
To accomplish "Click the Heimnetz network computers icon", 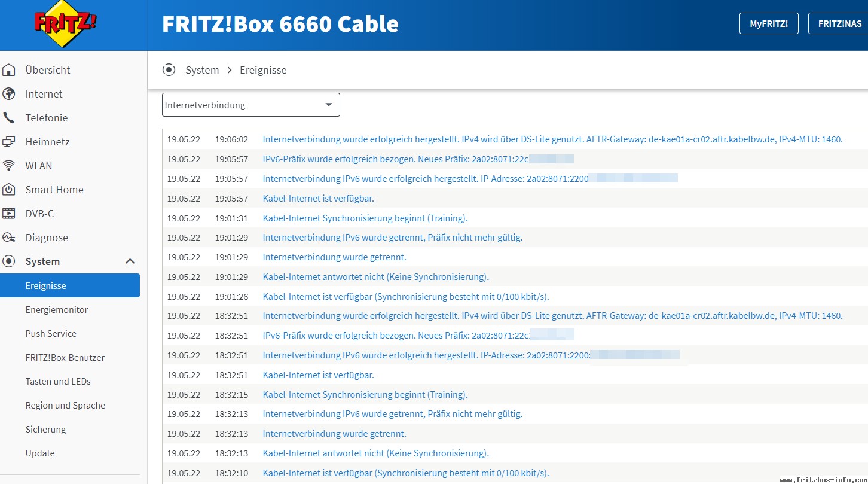I will [9, 142].
